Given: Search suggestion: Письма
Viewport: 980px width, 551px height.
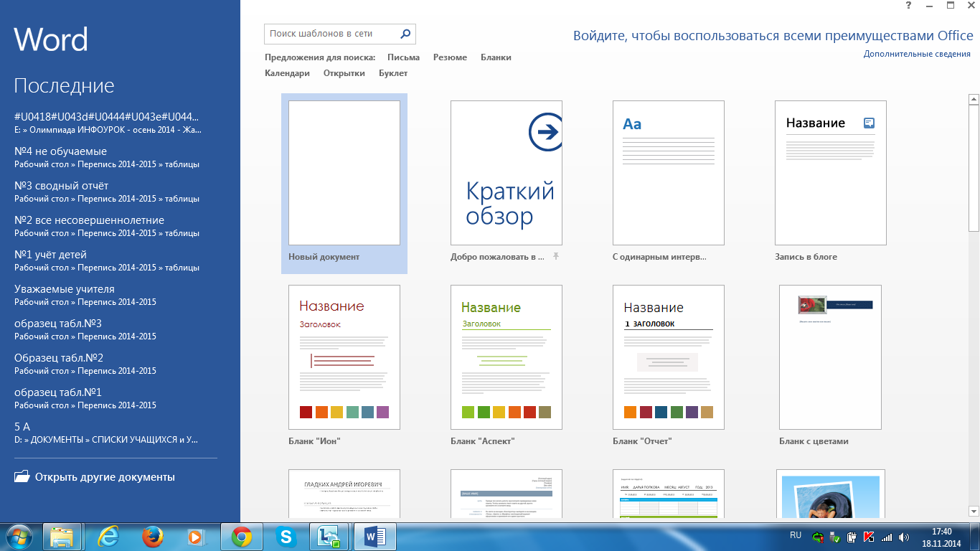Looking at the screenshot, I should point(403,57).
